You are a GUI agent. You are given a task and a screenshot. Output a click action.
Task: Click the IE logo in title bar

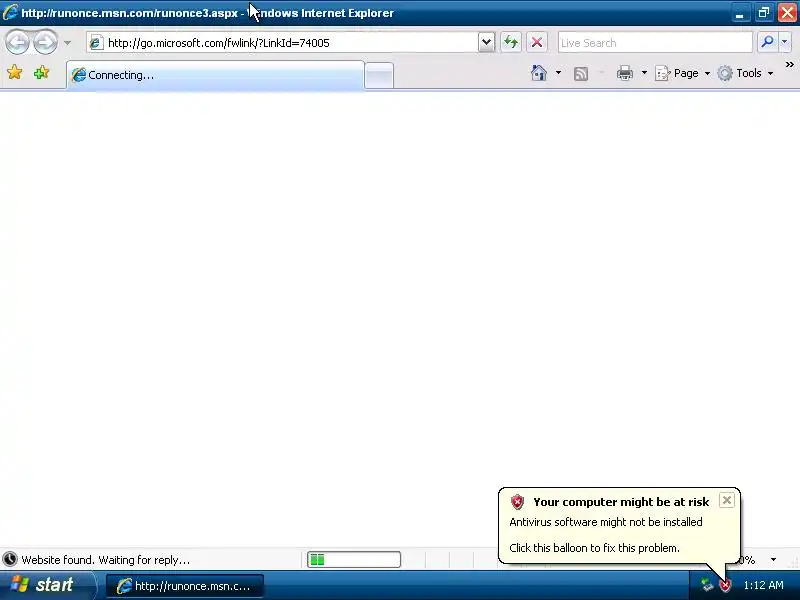pos(10,12)
